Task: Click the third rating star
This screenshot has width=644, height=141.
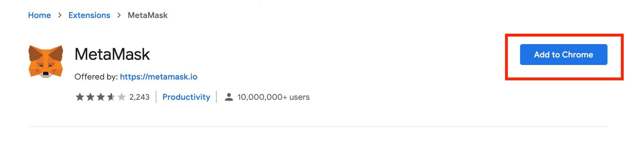Action: [100, 97]
